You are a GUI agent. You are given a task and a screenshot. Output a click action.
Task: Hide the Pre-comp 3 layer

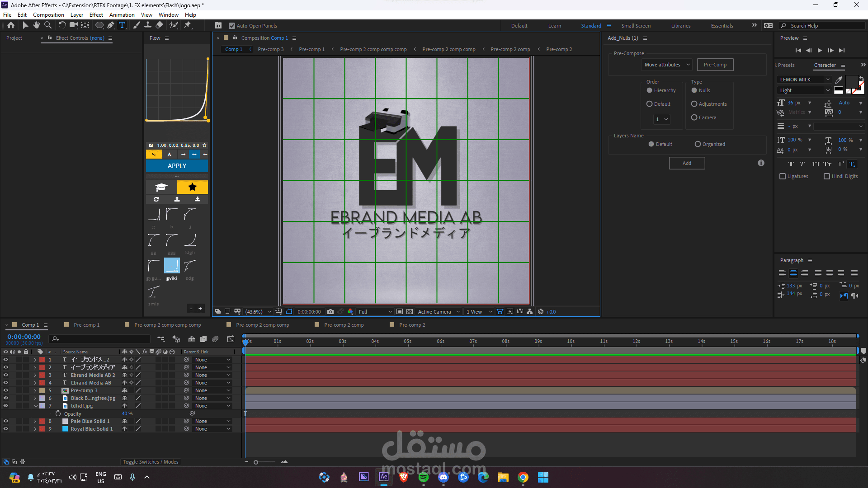tap(6, 390)
